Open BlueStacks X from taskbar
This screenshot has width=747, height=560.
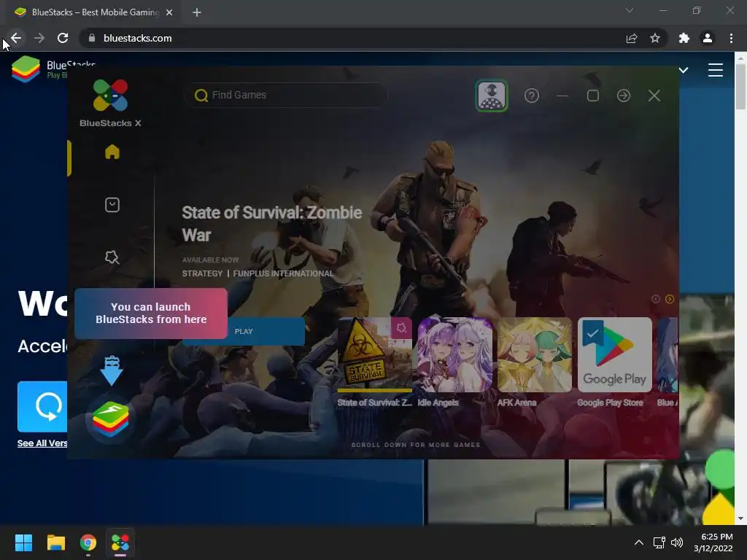pos(120,542)
